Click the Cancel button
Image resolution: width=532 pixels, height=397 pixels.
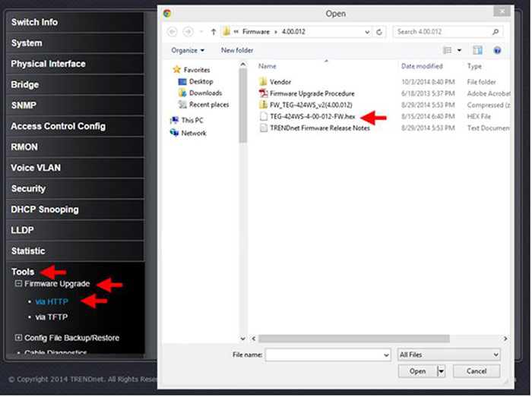[x=477, y=372]
